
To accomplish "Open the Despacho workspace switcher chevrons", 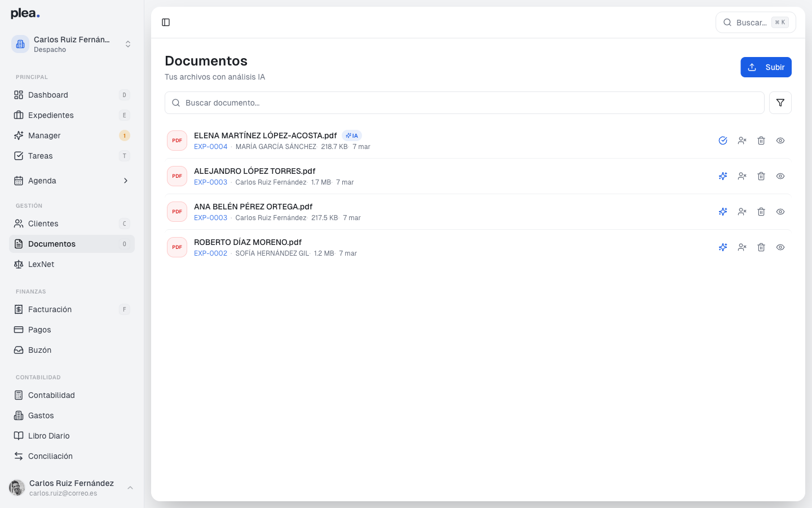I will tap(128, 44).
